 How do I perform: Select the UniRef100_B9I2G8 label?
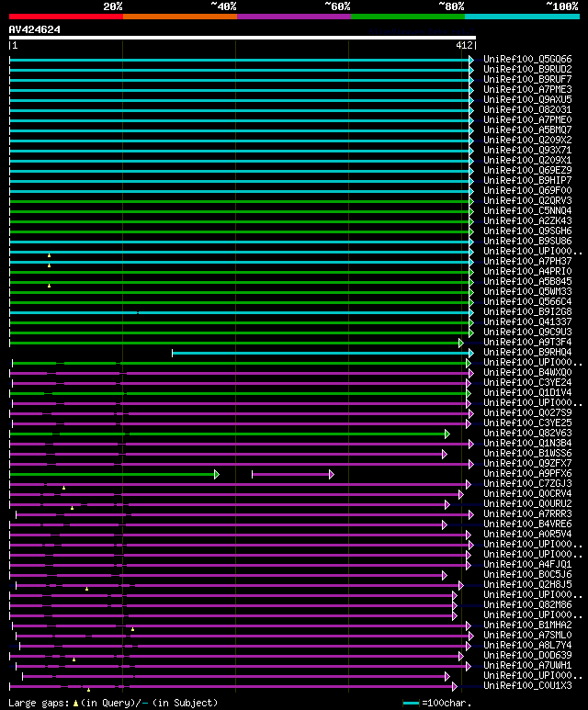click(527, 311)
